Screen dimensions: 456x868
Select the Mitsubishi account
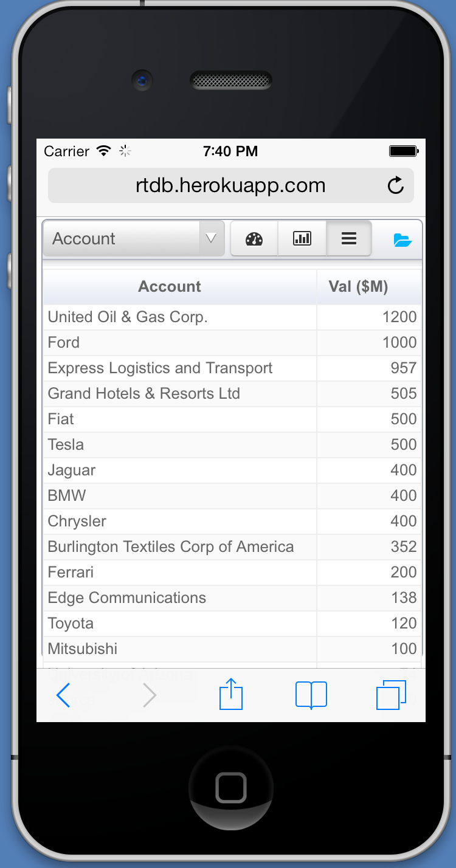click(232, 649)
